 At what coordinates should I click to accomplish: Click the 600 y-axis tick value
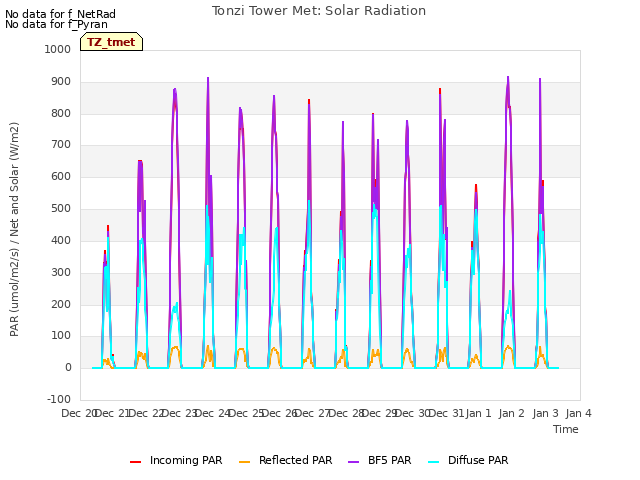(x=61, y=176)
